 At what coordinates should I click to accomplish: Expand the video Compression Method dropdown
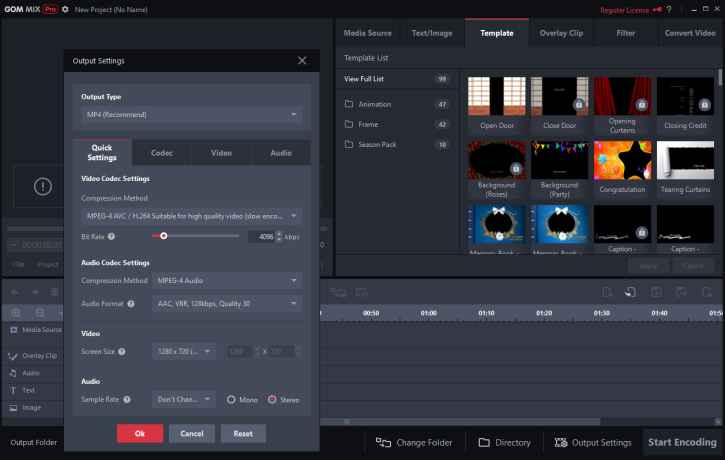[x=191, y=215]
